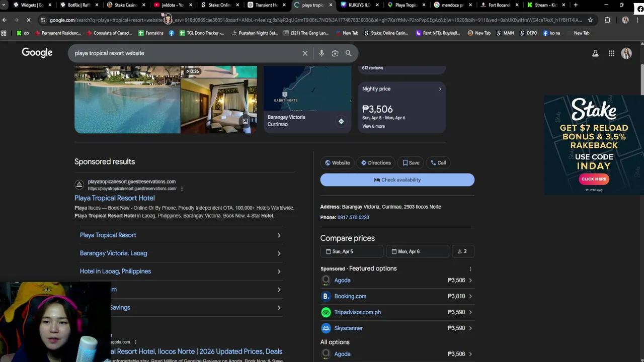
Task: Open the tab search dropdown arrow
Action: point(4,5)
